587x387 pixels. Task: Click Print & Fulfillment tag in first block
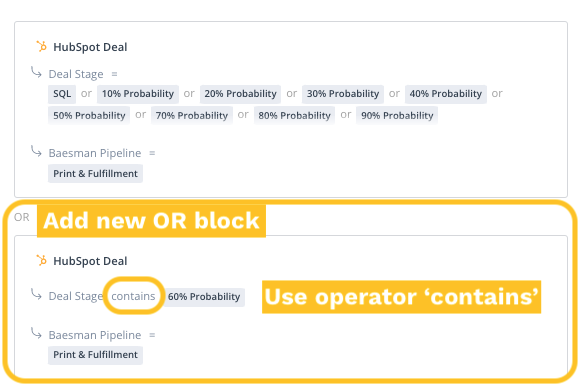(x=95, y=174)
